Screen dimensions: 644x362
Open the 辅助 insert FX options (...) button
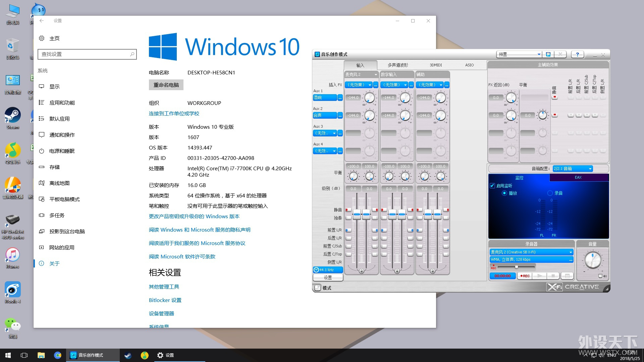pos(447,85)
